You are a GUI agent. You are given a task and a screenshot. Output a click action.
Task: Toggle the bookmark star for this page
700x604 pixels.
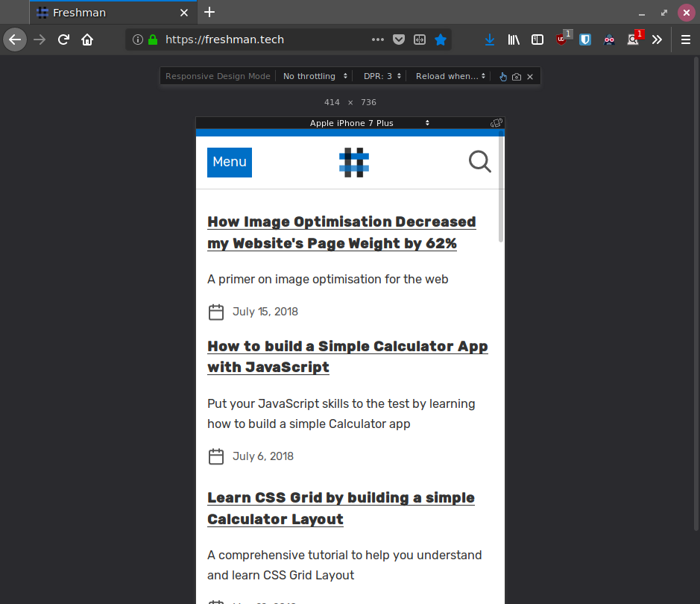[441, 40]
